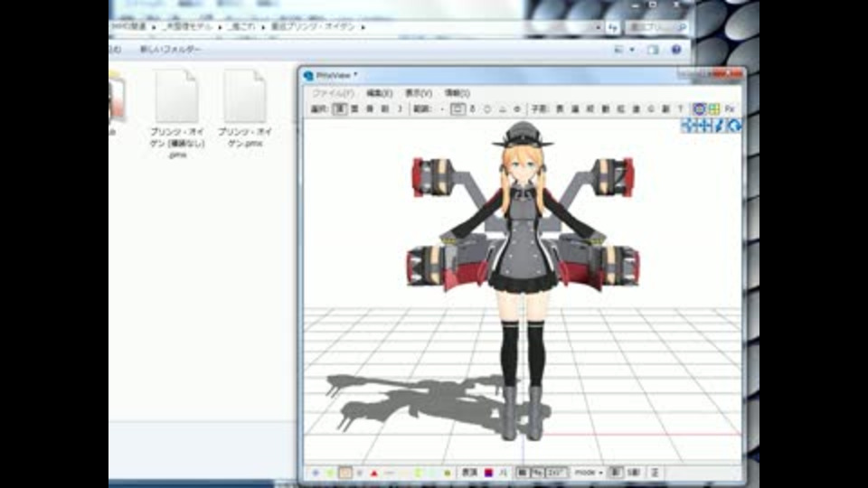
Task: Click the T toolbar button
Action: 681,109
